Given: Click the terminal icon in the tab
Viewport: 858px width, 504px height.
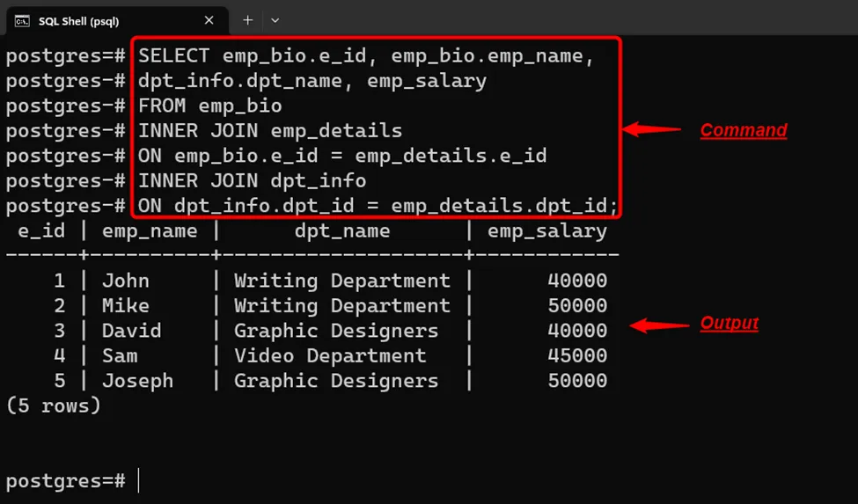Looking at the screenshot, I should [x=23, y=20].
